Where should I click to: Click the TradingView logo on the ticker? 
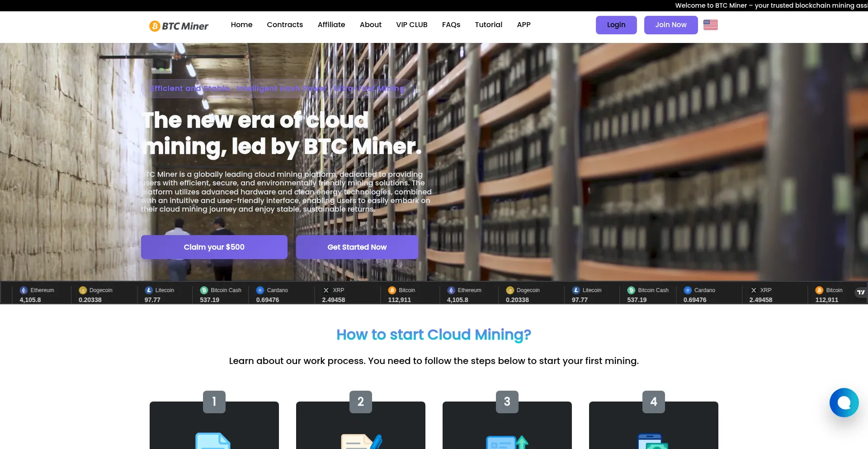tap(861, 292)
